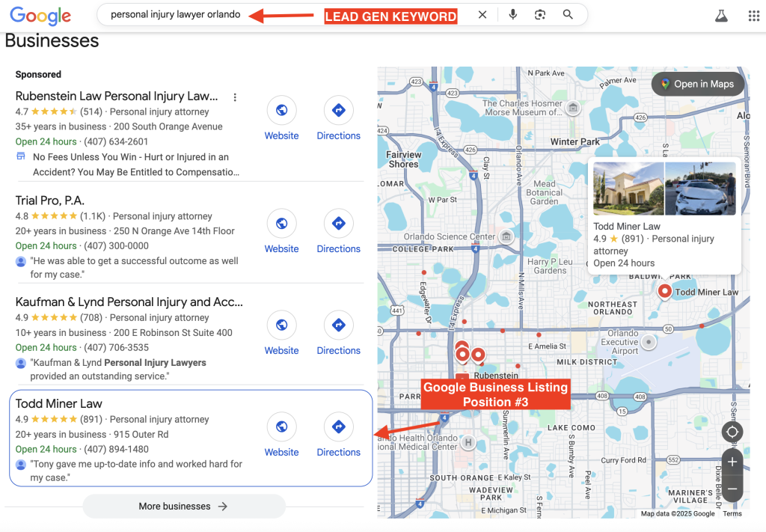Click Trial Pro phone number (407) 300-0000

(x=116, y=245)
